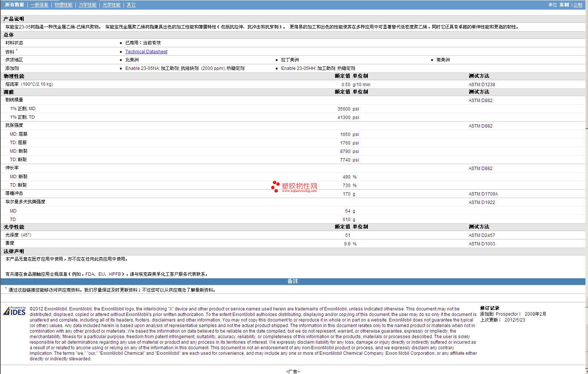588x374 pixels.
Task: Select 1650 psi MD yield value
Action: pyautogui.click(x=349, y=135)
